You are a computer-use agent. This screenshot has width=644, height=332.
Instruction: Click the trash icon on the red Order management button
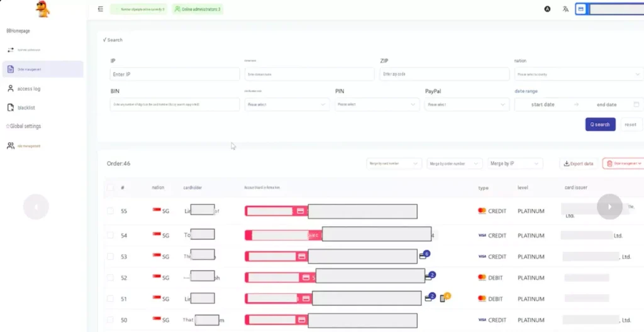[609, 163]
